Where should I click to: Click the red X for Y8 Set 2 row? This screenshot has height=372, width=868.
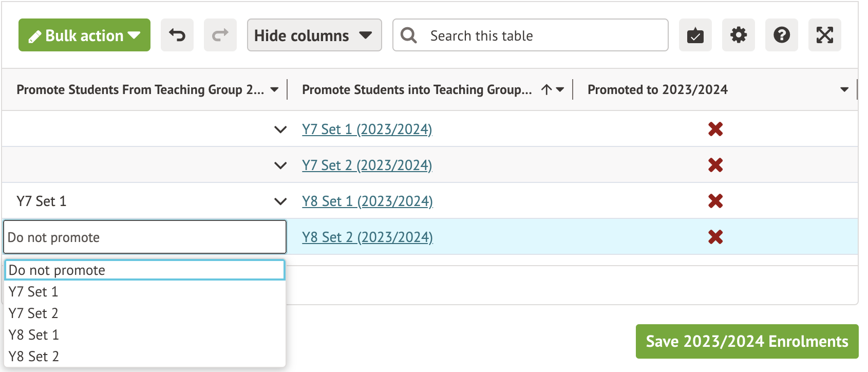click(715, 237)
